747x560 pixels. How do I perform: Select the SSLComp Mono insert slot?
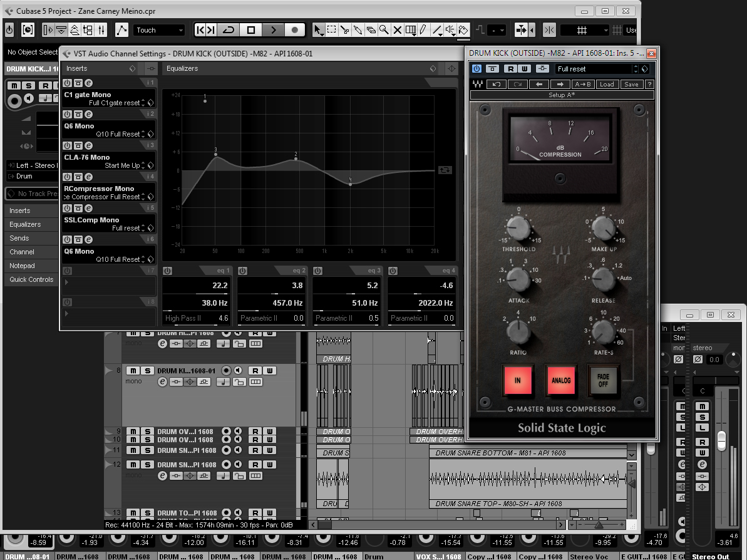click(x=109, y=224)
